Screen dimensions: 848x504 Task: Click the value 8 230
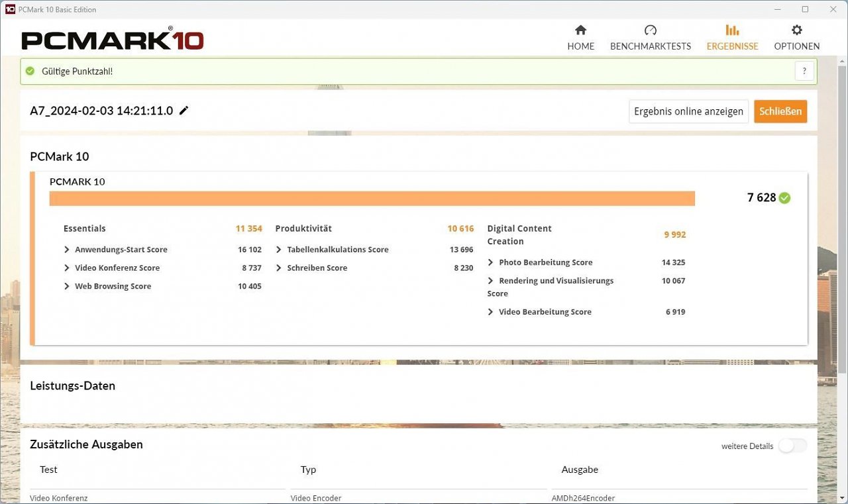click(x=464, y=268)
